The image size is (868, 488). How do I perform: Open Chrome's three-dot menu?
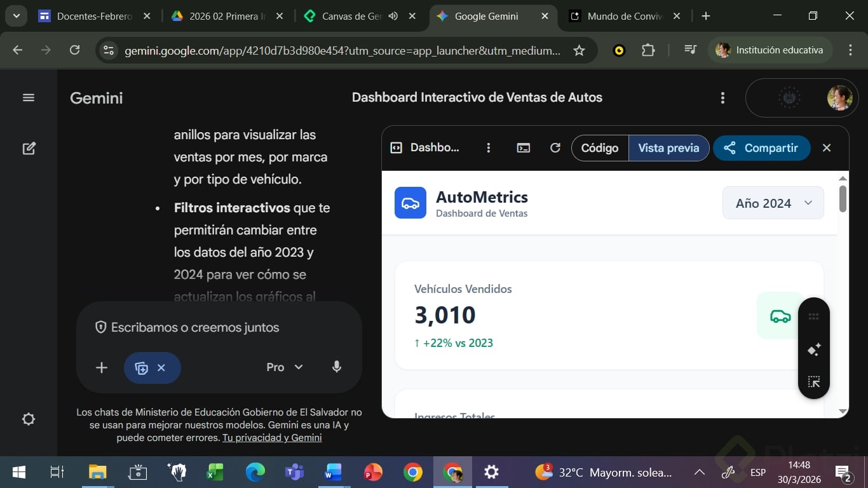point(851,50)
